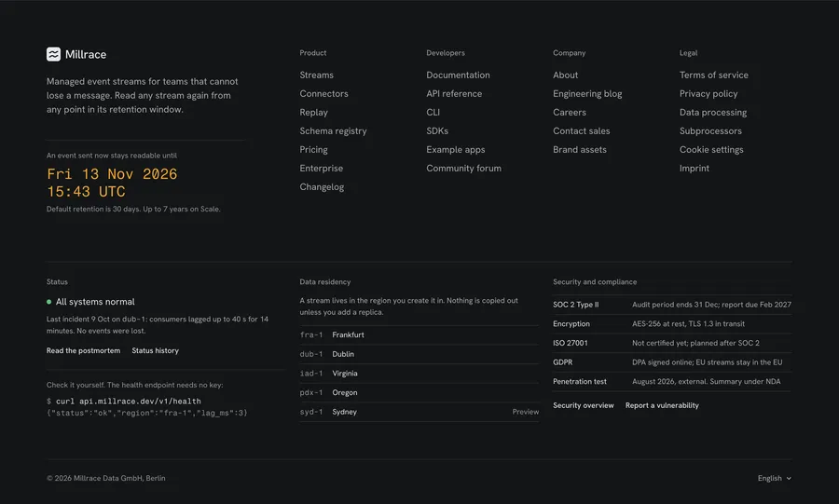The image size is (839, 504).
Task: Click the Millrace brand name
Action: [86, 55]
